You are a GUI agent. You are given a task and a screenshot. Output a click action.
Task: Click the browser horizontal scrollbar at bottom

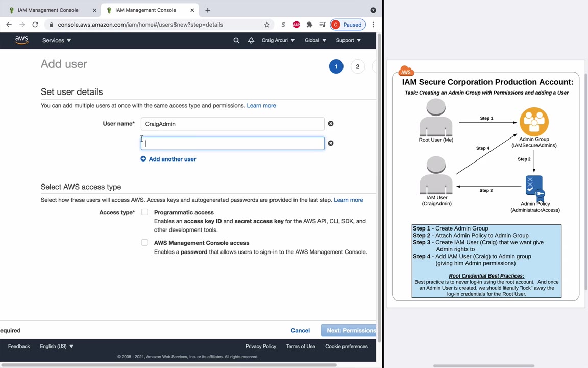[168, 365]
